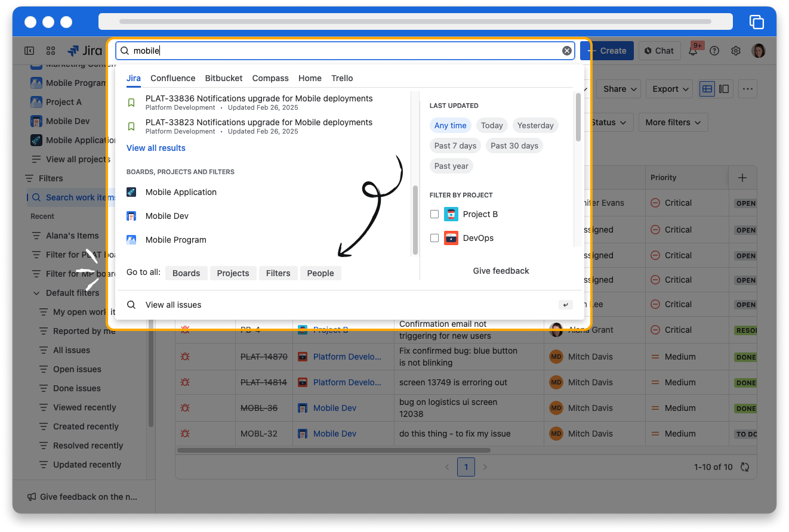Screen dimensions: 789x532
Task: Open Updated recently filter in sidebar
Action: (87, 465)
